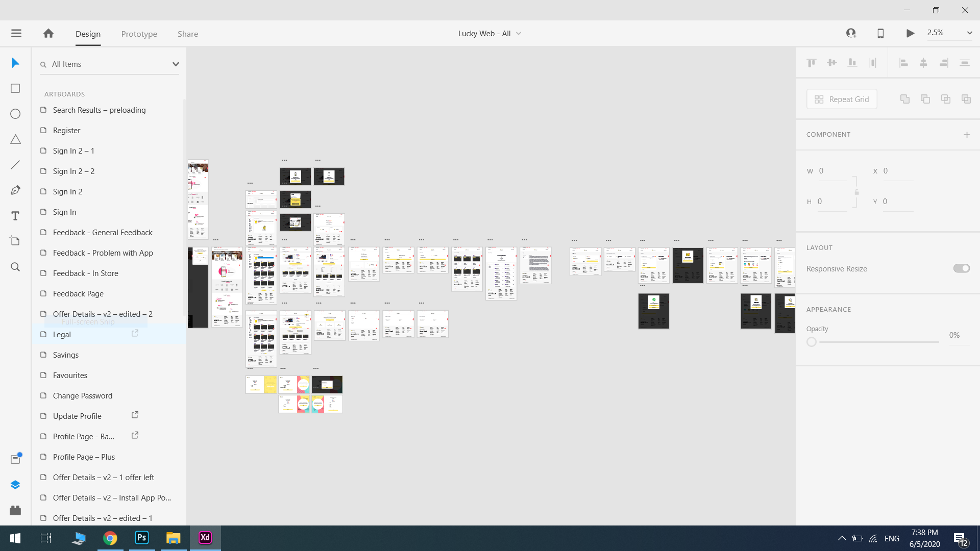The image size is (980, 551).
Task: Expand the All Items filter dropdown
Action: click(176, 64)
